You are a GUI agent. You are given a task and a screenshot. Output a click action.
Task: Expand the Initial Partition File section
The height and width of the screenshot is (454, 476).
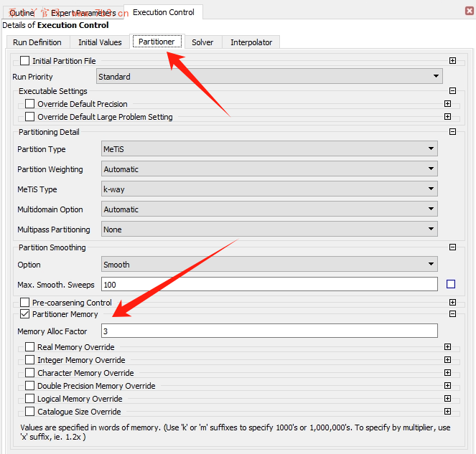(x=452, y=61)
